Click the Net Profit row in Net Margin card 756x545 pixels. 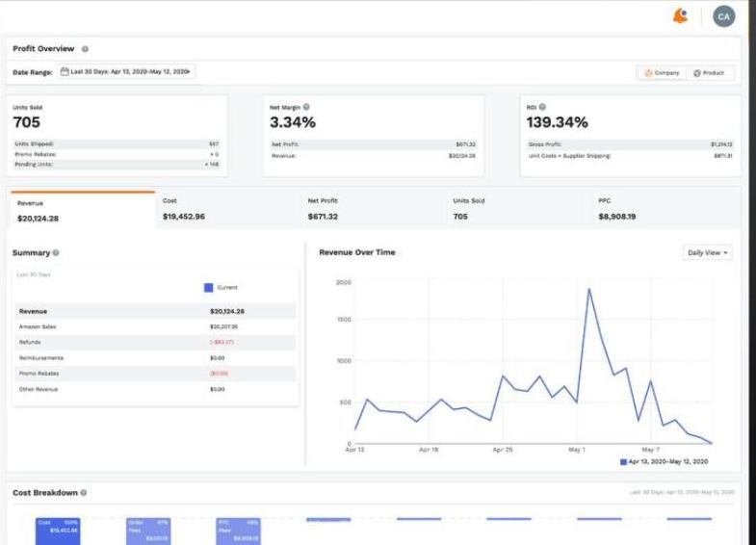click(374, 144)
